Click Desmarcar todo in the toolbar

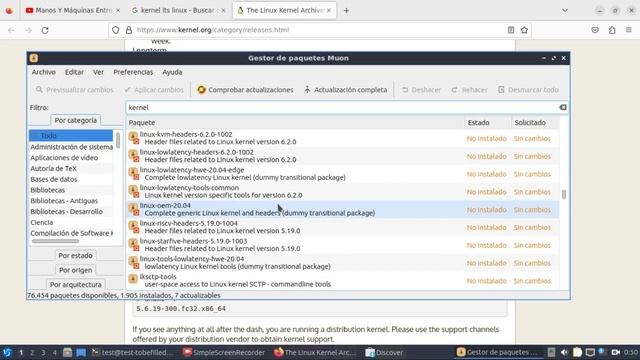coord(528,90)
